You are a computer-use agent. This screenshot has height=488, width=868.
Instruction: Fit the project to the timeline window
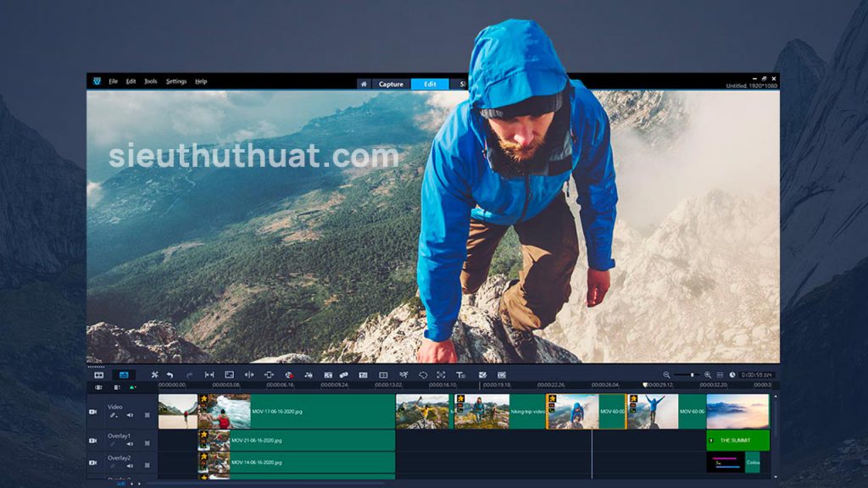721,374
